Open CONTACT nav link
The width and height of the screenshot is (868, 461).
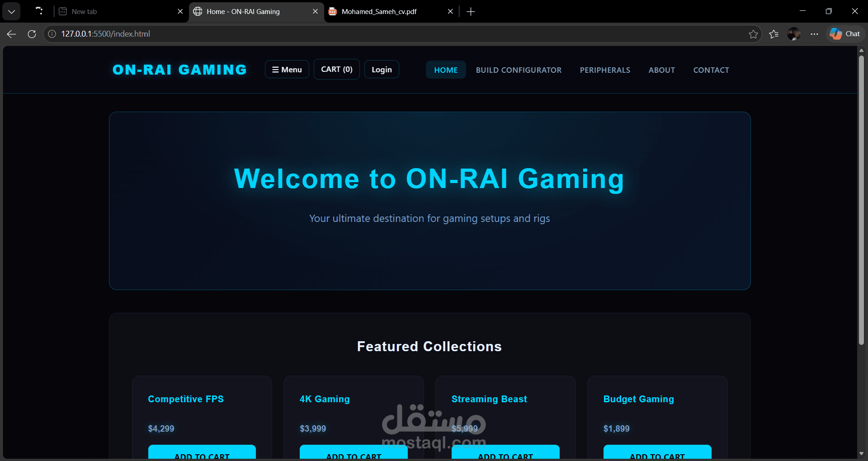click(711, 70)
